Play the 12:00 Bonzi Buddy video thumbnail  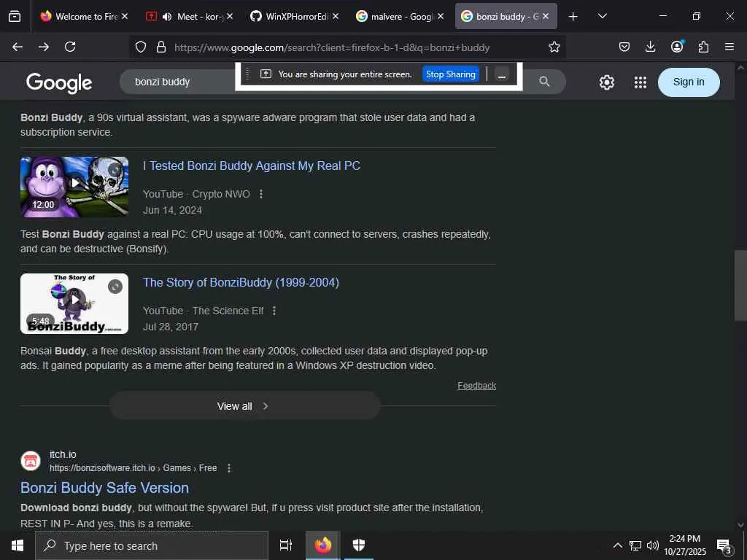click(74, 187)
